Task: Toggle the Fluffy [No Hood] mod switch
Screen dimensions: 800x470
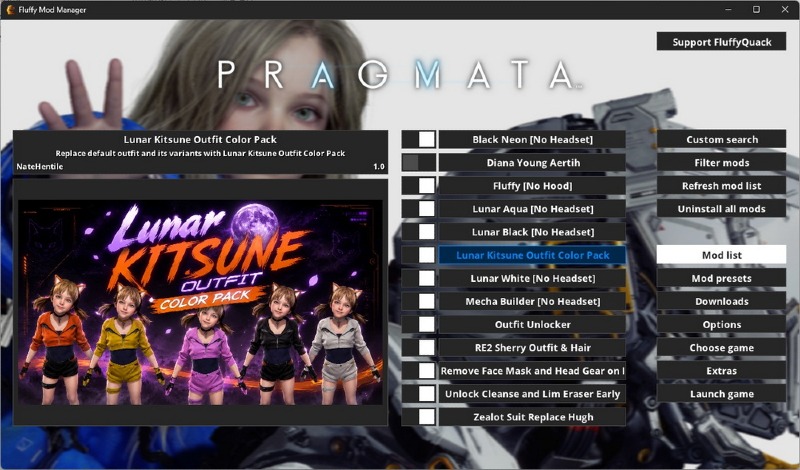Action: point(419,185)
